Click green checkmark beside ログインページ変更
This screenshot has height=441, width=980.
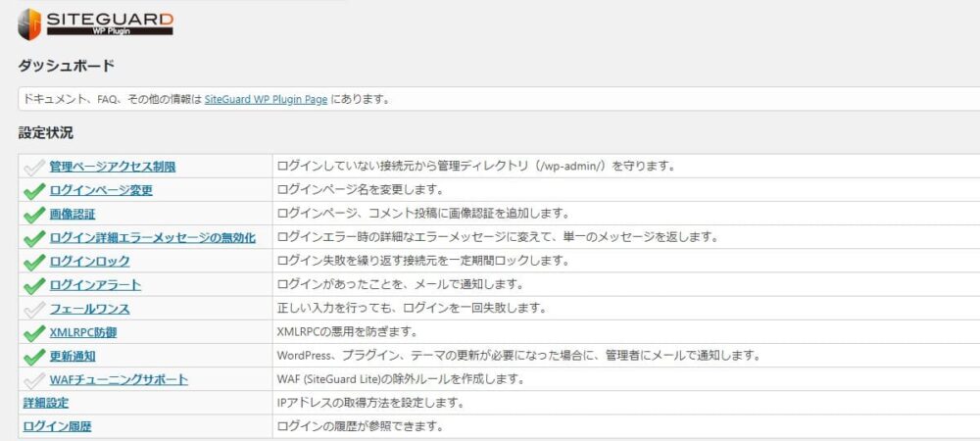(x=33, y=190)
